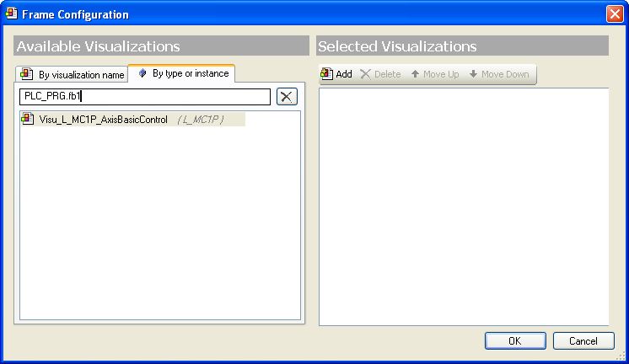
Task: Cancel the Frame Configuration dialog
Action: click(583, 340)
